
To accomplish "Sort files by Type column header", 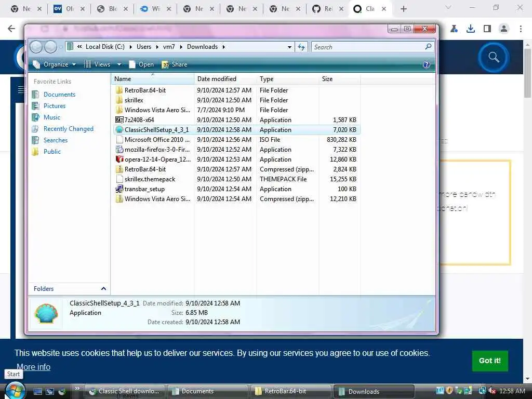I will [x=288, y=79].
